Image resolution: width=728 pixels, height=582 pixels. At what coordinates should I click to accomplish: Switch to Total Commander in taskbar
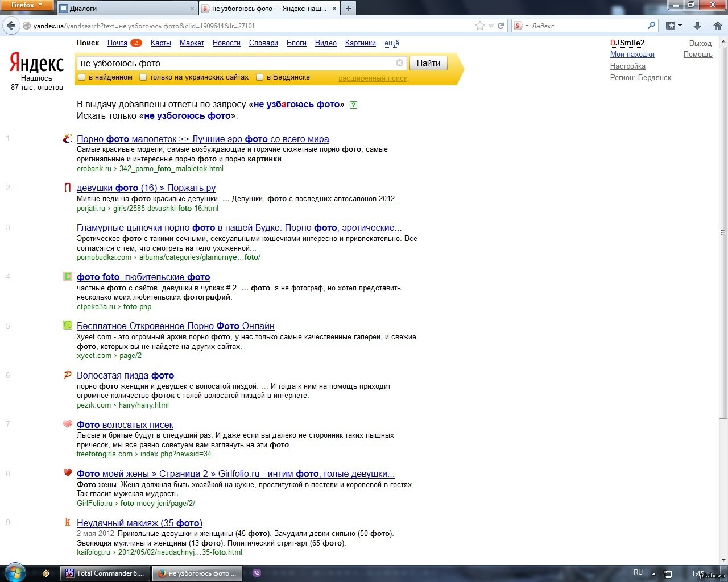pos(106,573)
